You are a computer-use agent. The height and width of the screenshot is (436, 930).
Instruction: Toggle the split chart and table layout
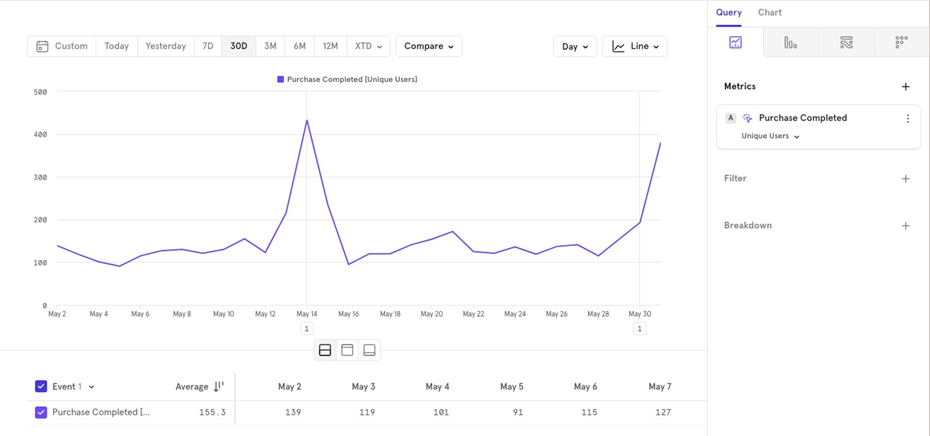325,350
